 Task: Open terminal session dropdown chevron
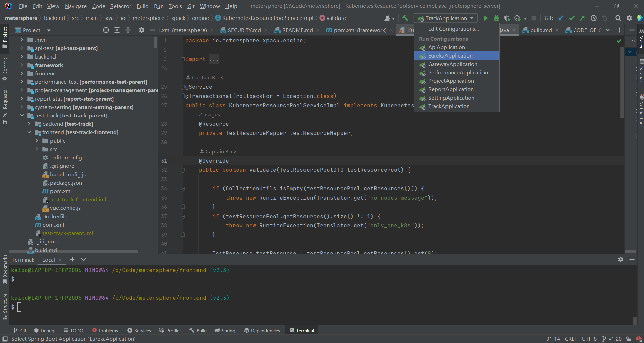pyautogui.click(x=83, y=259)
